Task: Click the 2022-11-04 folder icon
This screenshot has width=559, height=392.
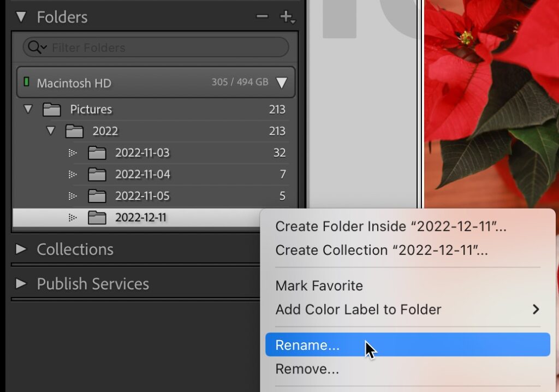Action: [x=97, y=175]
